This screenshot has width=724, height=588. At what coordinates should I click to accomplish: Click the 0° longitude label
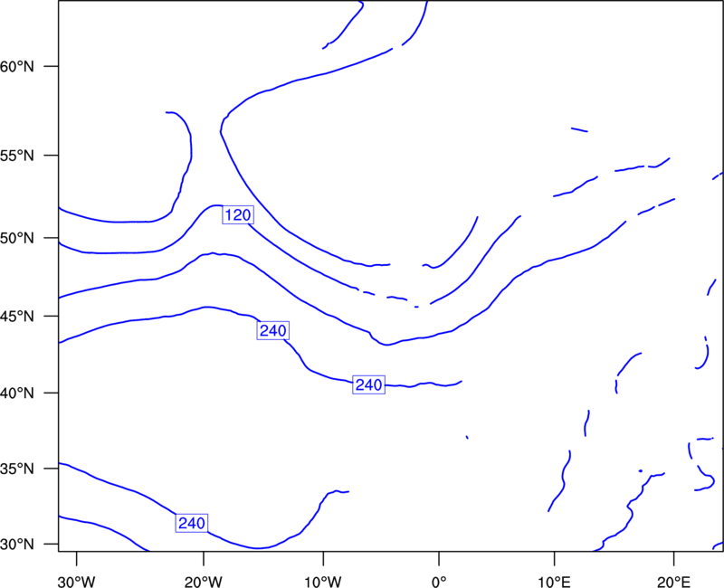[x=439, y=582]
